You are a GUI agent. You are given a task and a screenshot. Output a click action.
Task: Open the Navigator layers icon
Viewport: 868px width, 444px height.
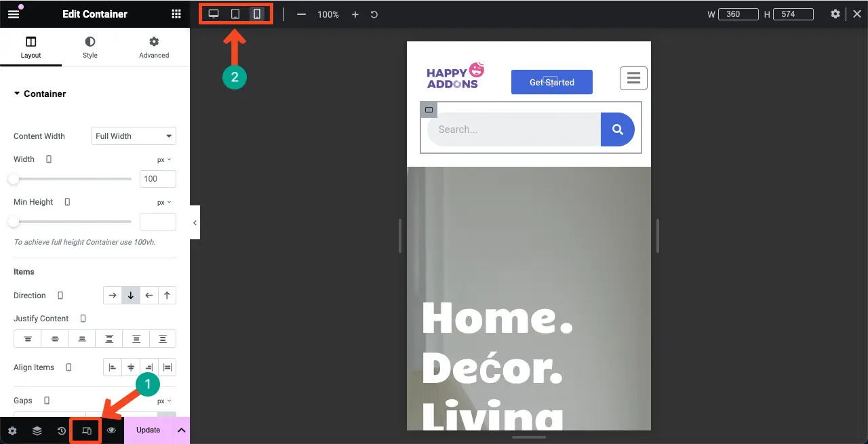[37, 430]
